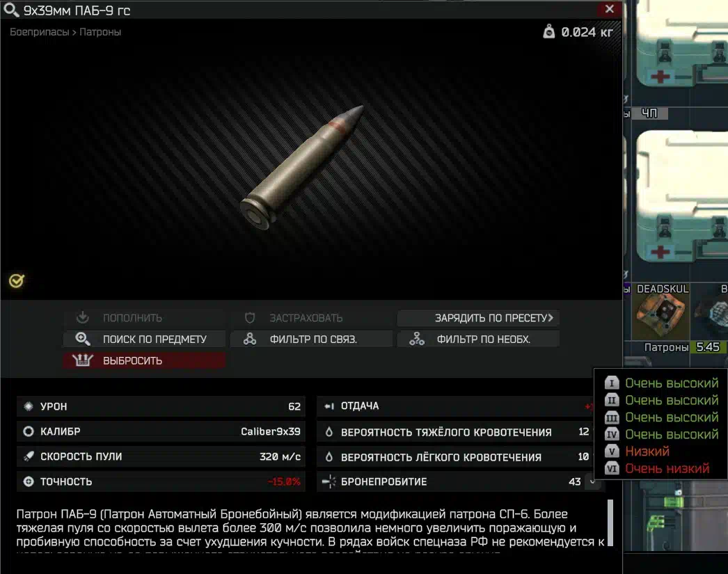The width and height of the screenshot is (728, 574).
Task: Click the ПАБ-9 cartridge preview image
Action: pos(302,167)
